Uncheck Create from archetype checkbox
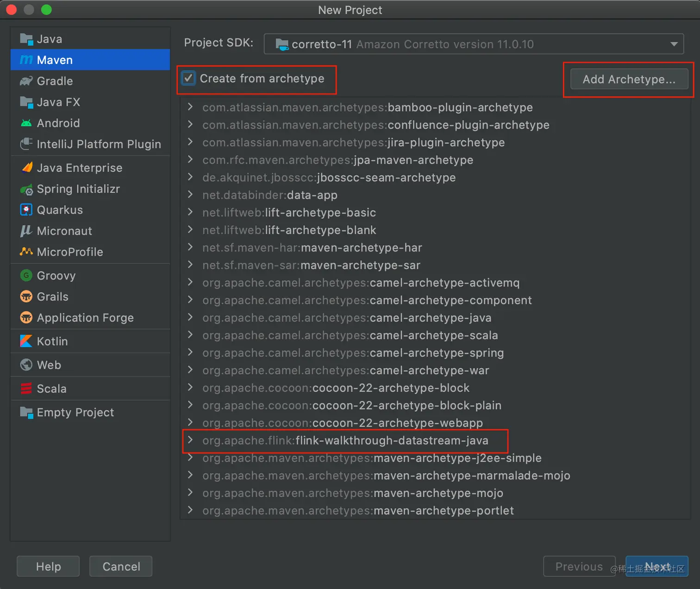 (188, 78)
